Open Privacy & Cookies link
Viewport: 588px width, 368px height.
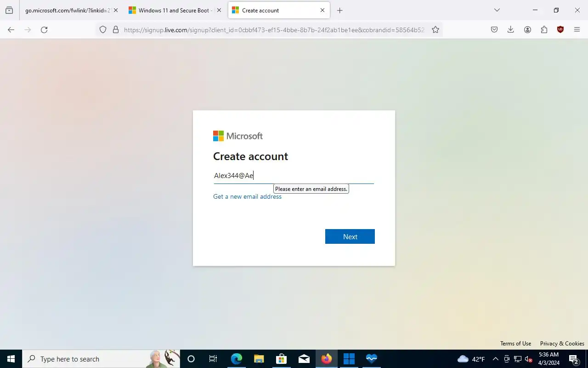[x=562, y=344]
